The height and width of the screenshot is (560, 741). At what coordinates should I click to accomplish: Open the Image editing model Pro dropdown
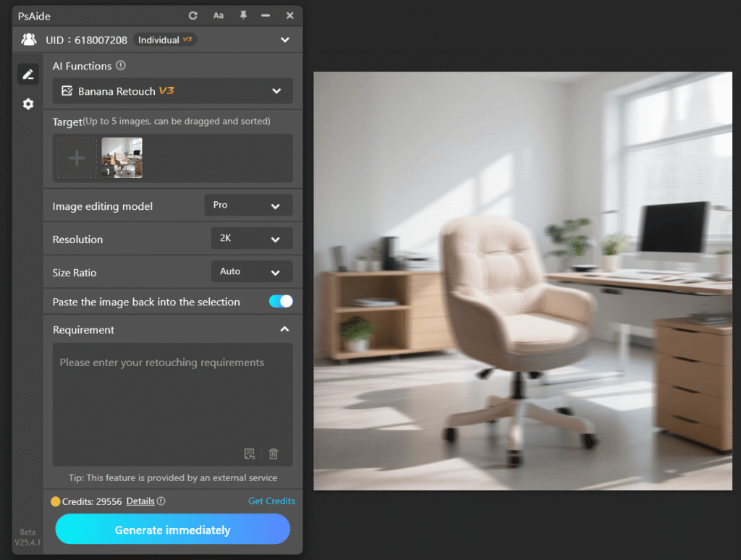pyautogui.click(x=248, y=205)
